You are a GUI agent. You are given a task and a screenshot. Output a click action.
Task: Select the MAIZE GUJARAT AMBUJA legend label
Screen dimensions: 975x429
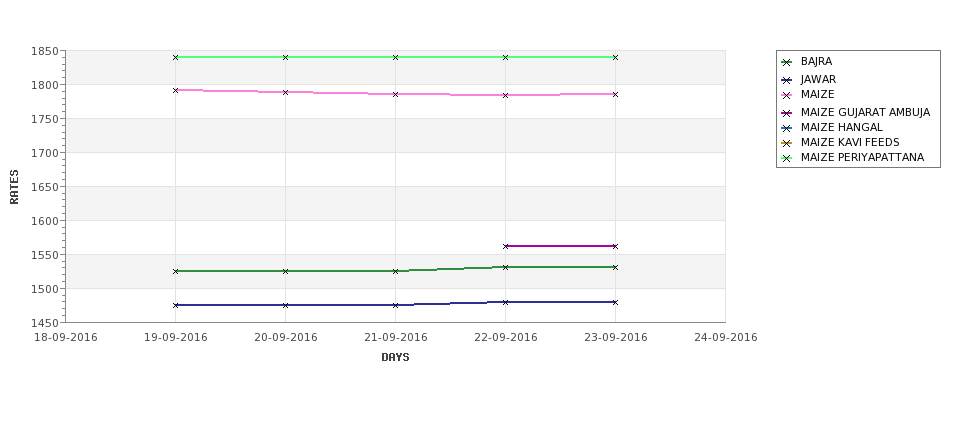tap(865, 113)
